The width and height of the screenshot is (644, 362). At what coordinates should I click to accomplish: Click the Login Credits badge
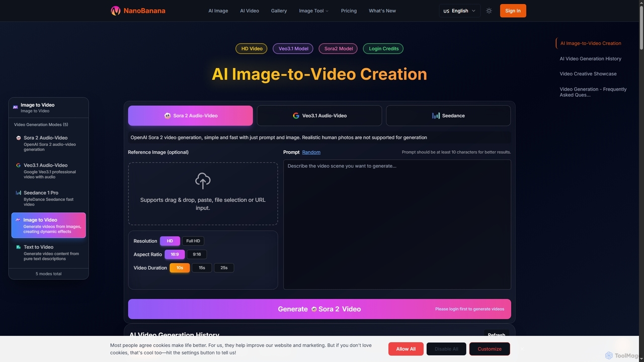click(x=383, y=49)
